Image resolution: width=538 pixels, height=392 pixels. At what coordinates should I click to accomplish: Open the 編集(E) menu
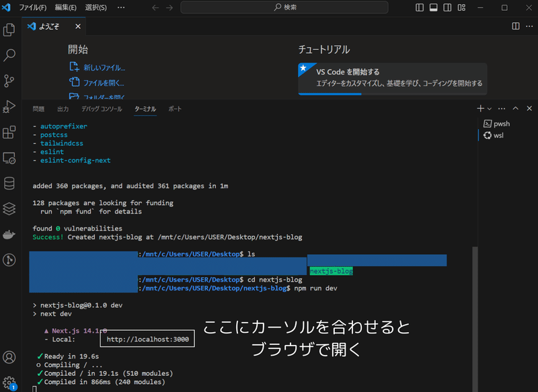tap(65, 7)
